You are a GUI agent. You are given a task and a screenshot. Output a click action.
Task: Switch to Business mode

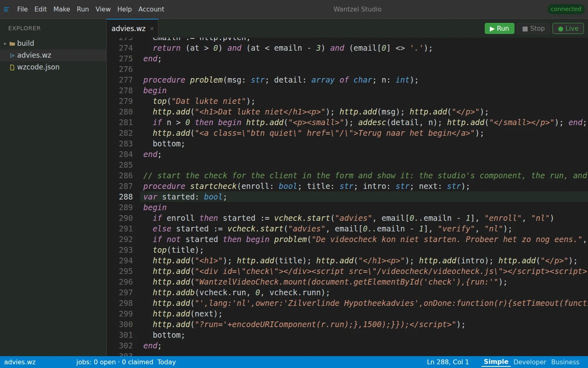[x=565, y=362]
